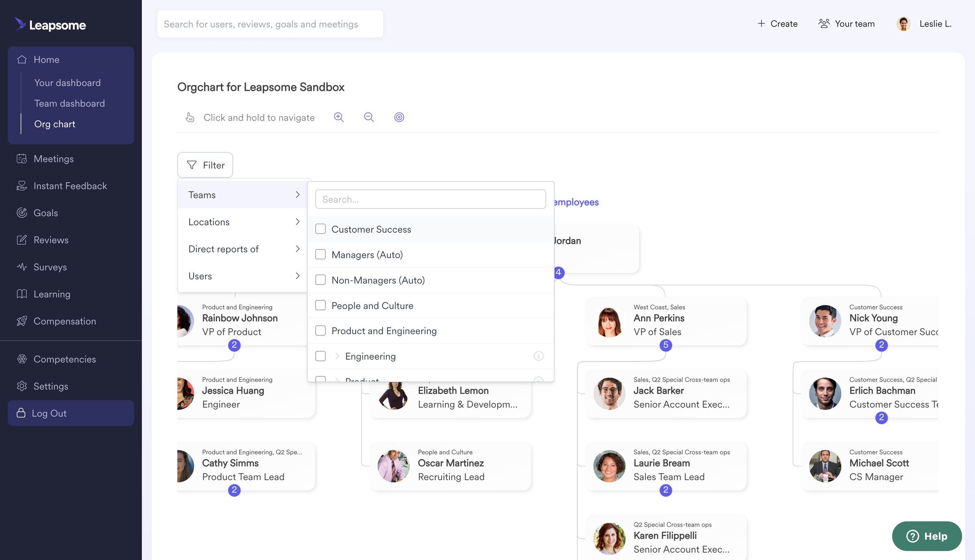The image size is (975, 560).
Task: Click info icon on Engineering row
Action: 539,356
